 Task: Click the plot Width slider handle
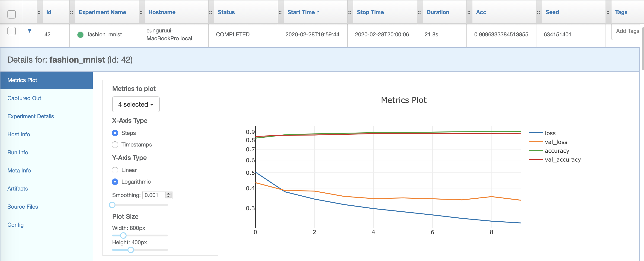pos(123,236)
